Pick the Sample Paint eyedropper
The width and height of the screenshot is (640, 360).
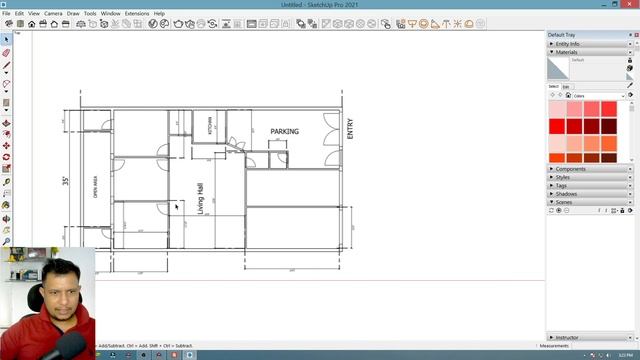(630, 85)
